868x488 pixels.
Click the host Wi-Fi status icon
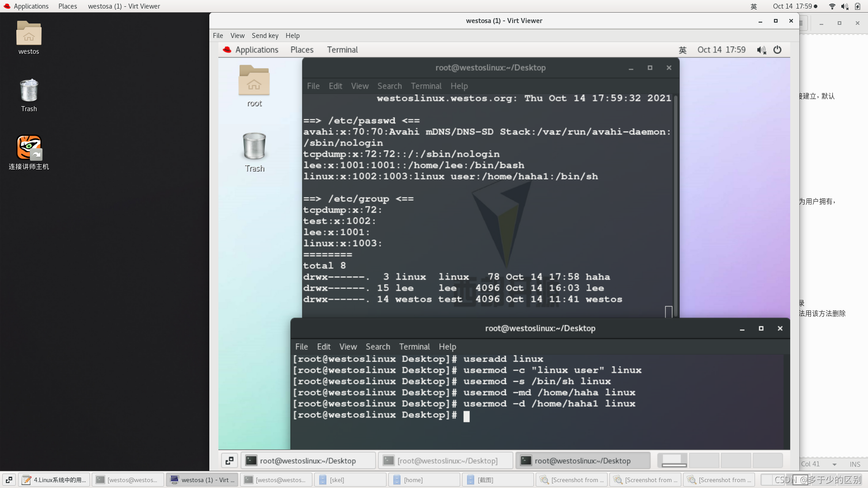832,6
